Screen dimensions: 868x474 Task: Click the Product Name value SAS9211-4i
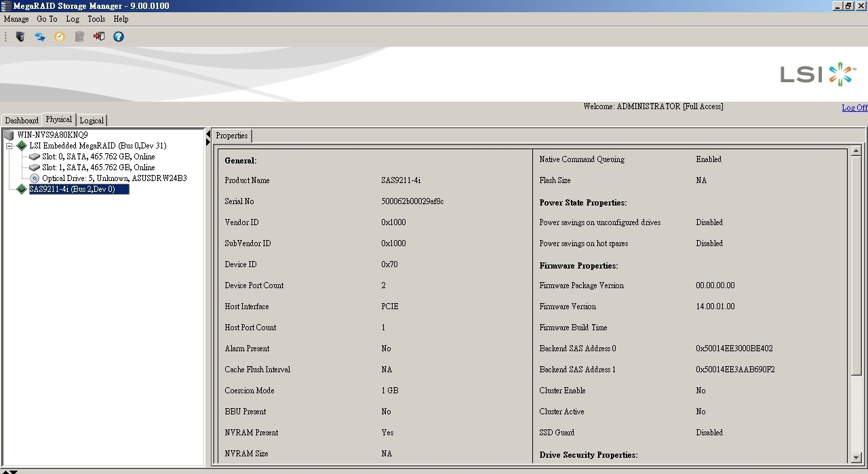(401, 180)
